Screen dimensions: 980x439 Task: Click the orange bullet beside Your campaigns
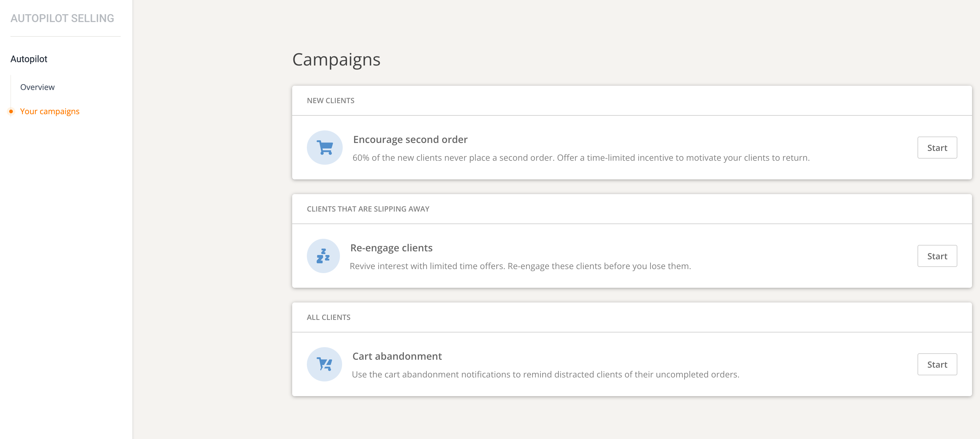tap(11, 111)
